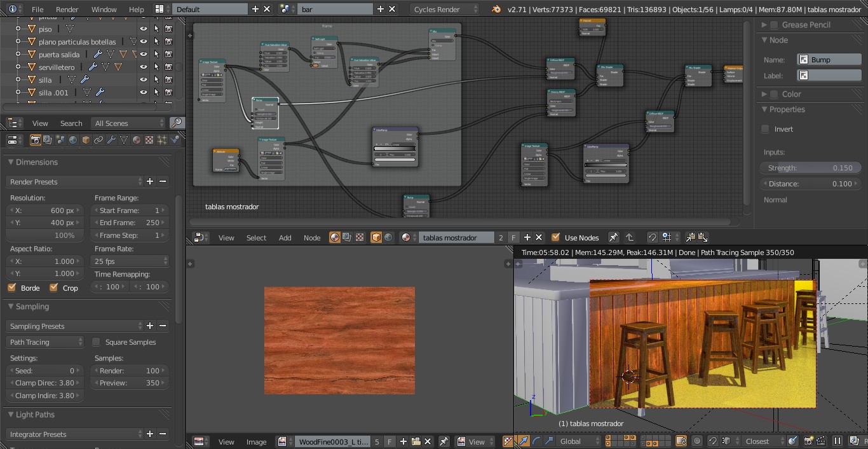Image resolution: width=868 pixels, height=449 pixels.
Task: Open Closest snap target dropdown
Action: pyautogui.click(x=763, y=441)
